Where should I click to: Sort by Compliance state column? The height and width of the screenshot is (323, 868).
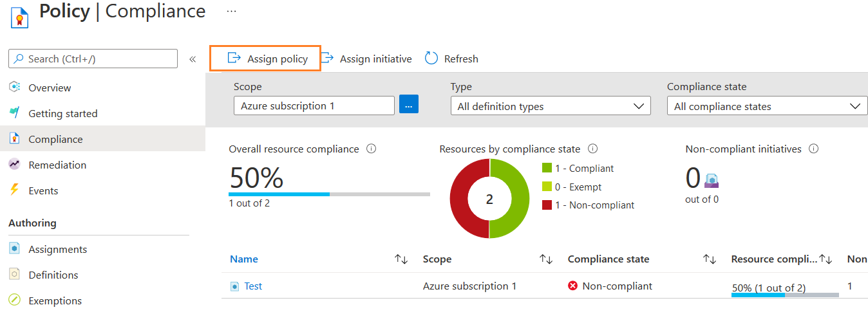click(x=710, y=259)
